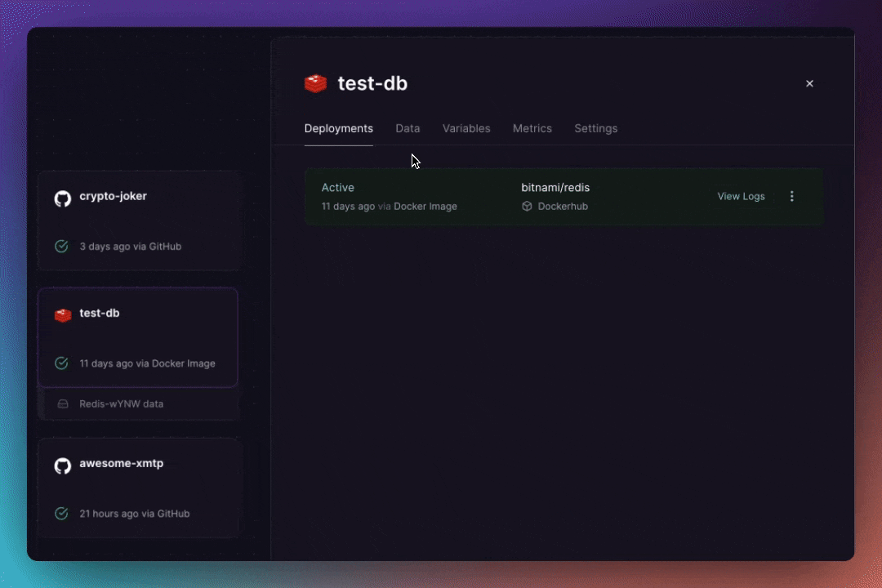Click the Dockerhub cube icon

(x=527, y=207)
